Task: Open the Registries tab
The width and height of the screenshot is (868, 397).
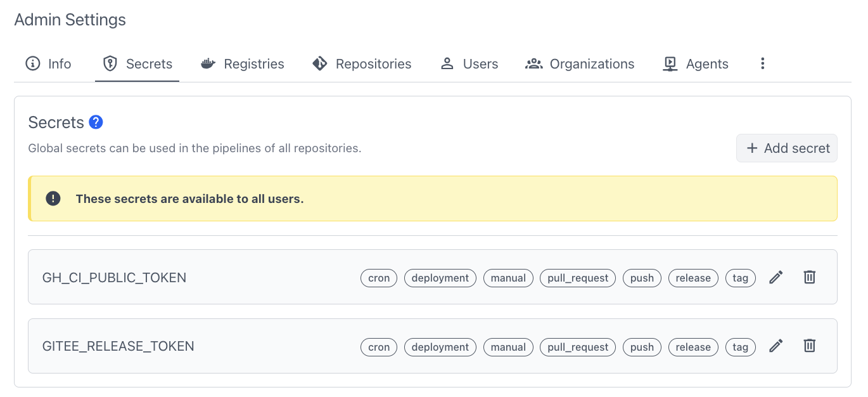Action: [242, 63]
